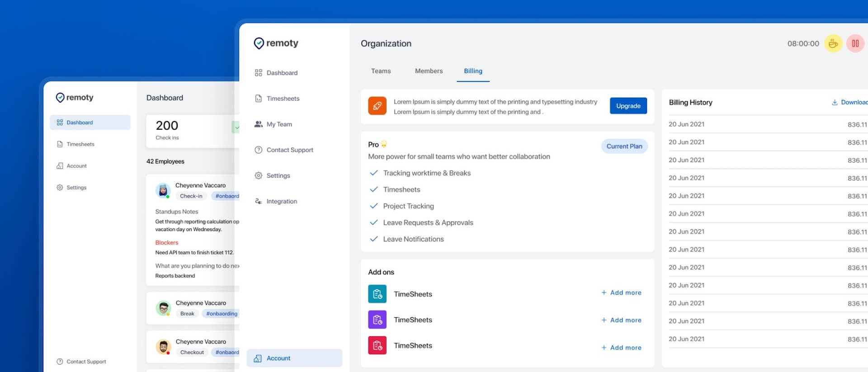Add more for the purple TimeSheets add-on
Viewport: 868px width, 372px height.
pos(621,320)
